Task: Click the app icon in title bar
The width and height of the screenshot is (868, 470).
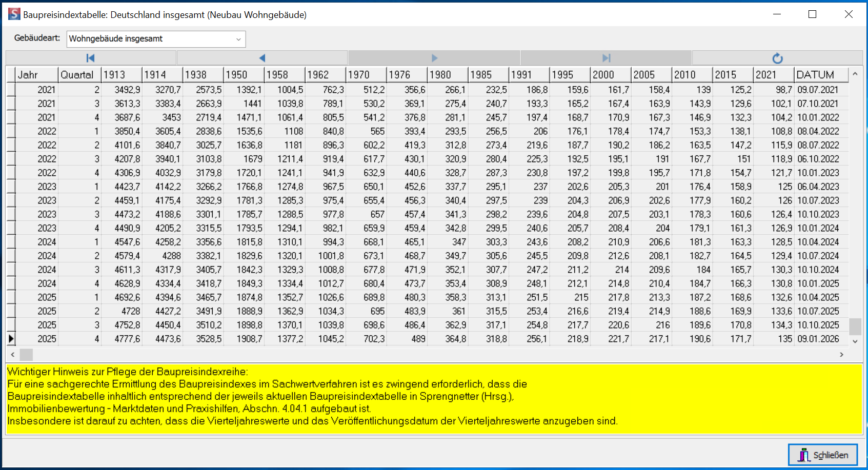Action: point(14,14)
